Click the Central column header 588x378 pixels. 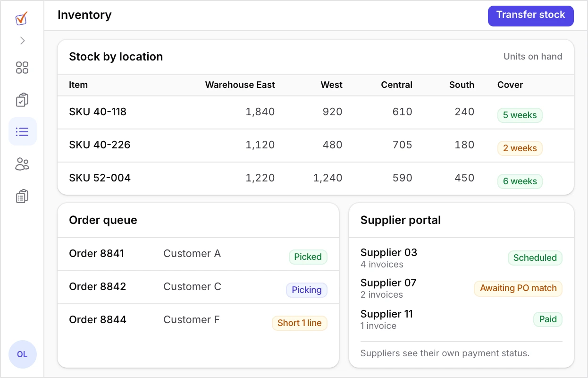pos(396,85)
